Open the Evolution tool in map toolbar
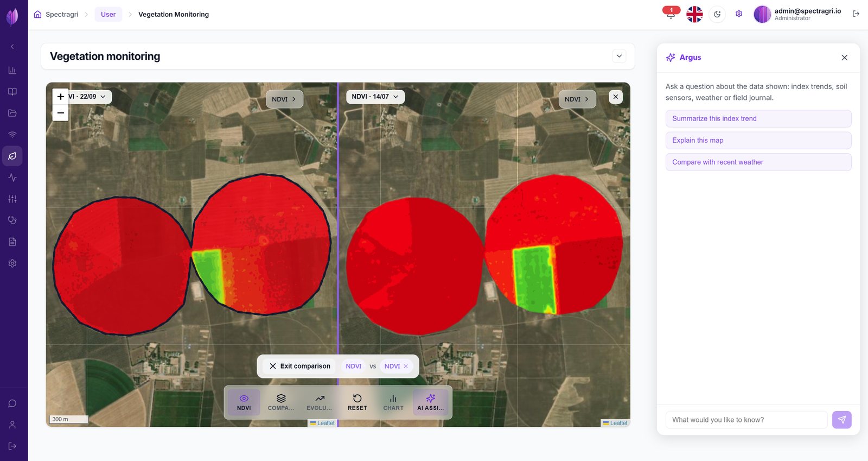The width and height of the screenshot is (868, 461). [x=320, y=402]
